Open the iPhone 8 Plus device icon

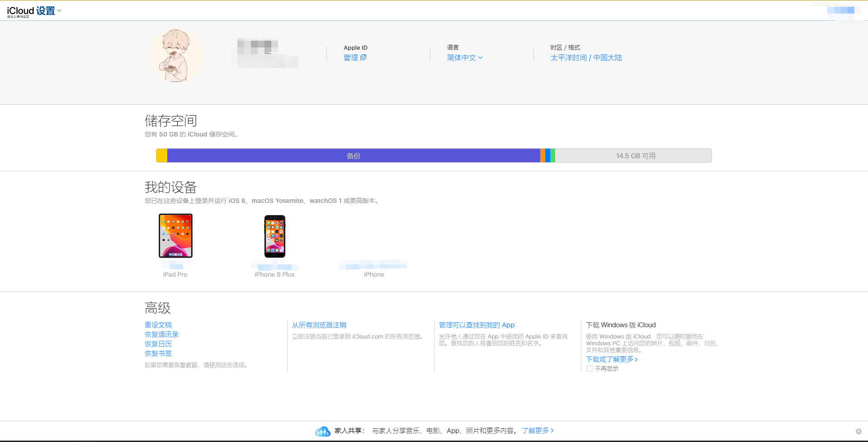pyautogui.click(x=275, y=236)
